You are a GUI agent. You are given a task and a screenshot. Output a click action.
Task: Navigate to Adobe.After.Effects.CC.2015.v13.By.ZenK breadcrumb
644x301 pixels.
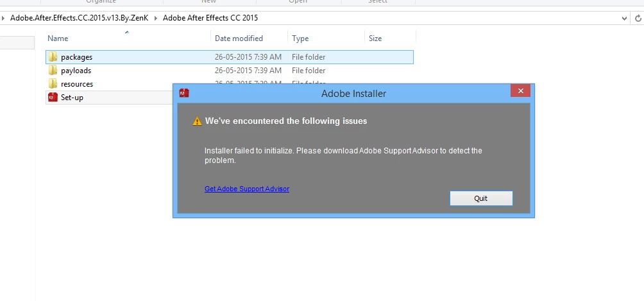point(80,18)
